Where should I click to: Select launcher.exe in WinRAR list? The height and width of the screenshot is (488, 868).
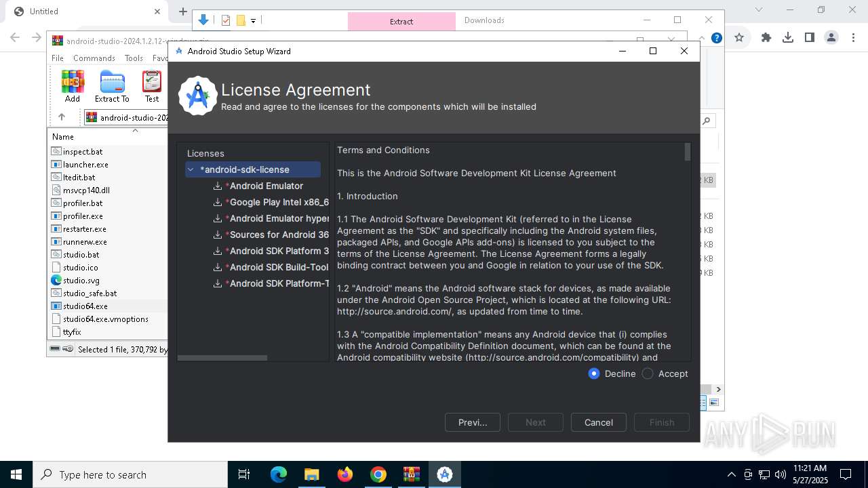(x=79, y=165)
